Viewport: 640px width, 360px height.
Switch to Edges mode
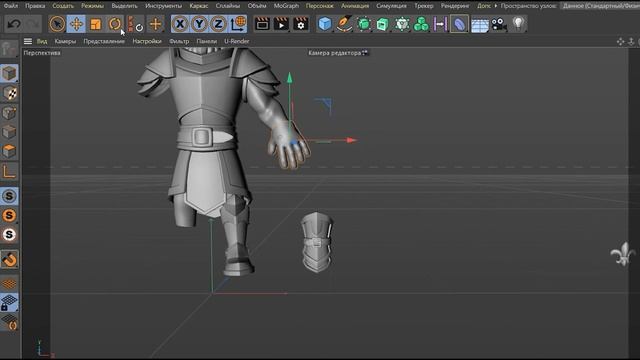click(9, 132)
